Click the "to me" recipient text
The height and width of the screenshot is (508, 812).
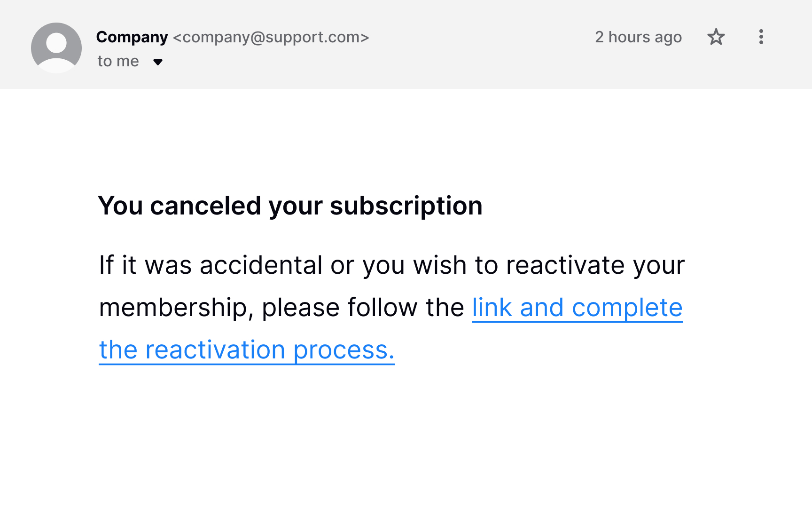(118, 62)
